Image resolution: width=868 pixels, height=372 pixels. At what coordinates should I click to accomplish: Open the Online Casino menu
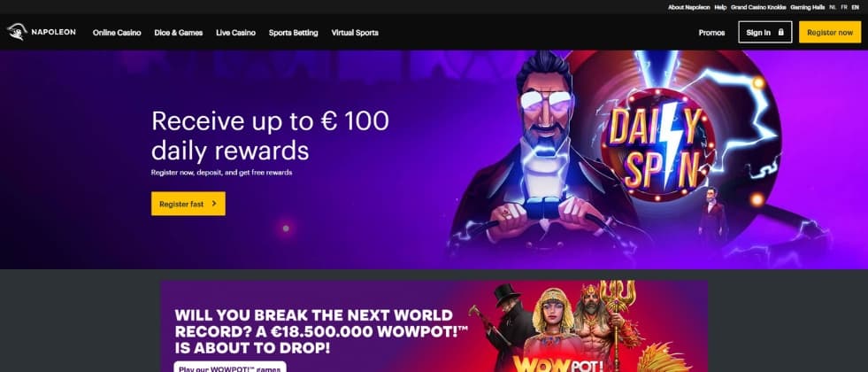click(x=117, y=33)
